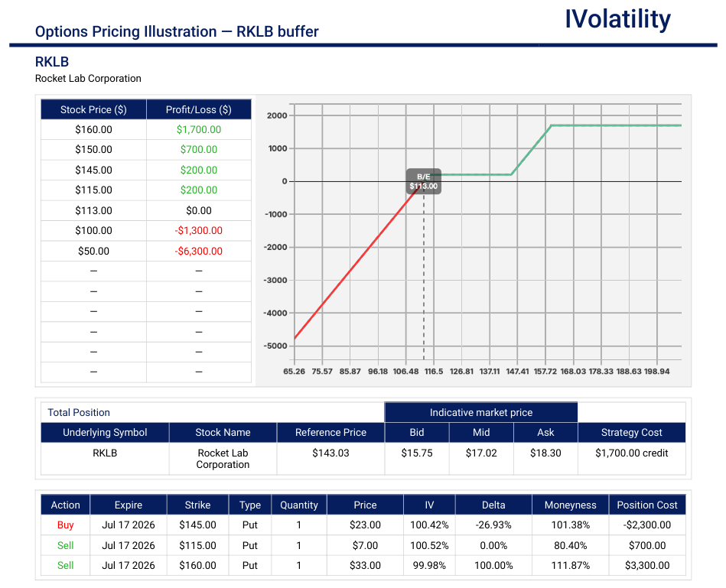726x588 pixels.
Task: Click the Sell action for the $115.00 strike
Action: coord(65,545)
